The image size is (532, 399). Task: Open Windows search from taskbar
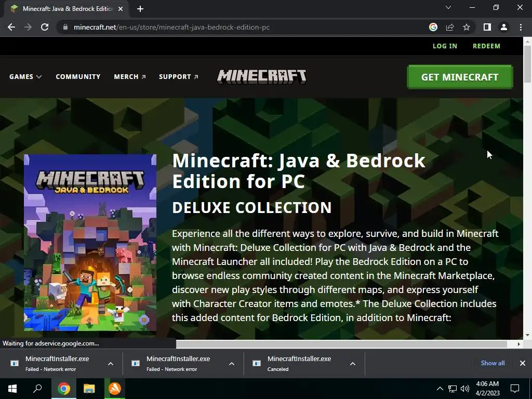(37, 389)
